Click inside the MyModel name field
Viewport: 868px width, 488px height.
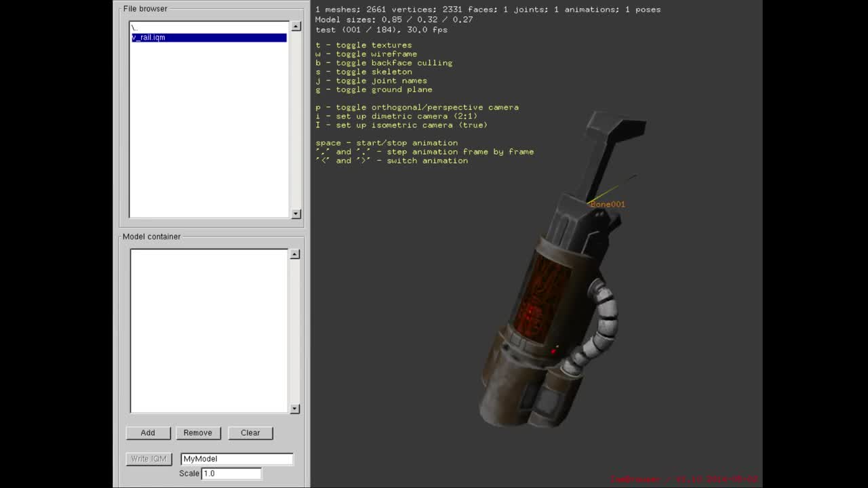pos(236,459)
